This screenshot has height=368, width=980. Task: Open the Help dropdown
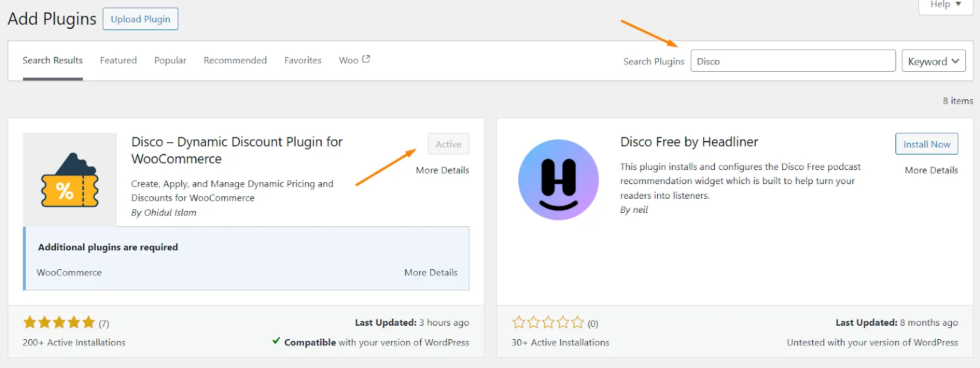tap(946, 5)
